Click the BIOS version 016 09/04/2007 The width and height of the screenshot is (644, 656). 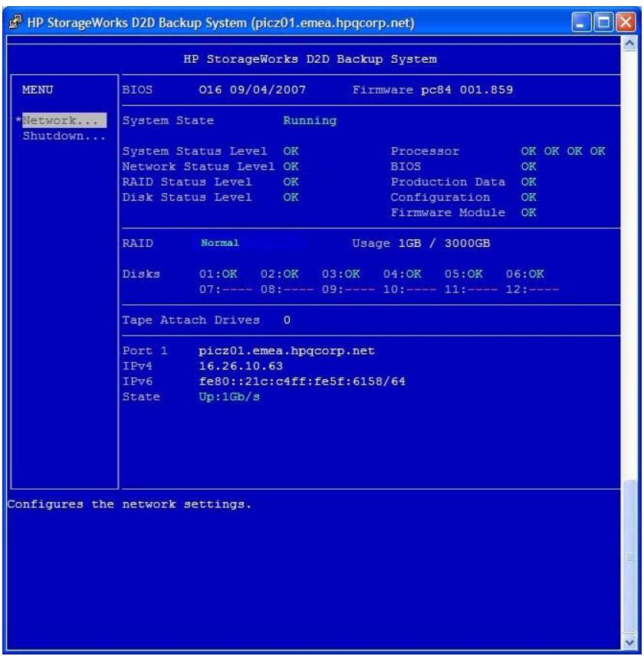tap(252, 90)
